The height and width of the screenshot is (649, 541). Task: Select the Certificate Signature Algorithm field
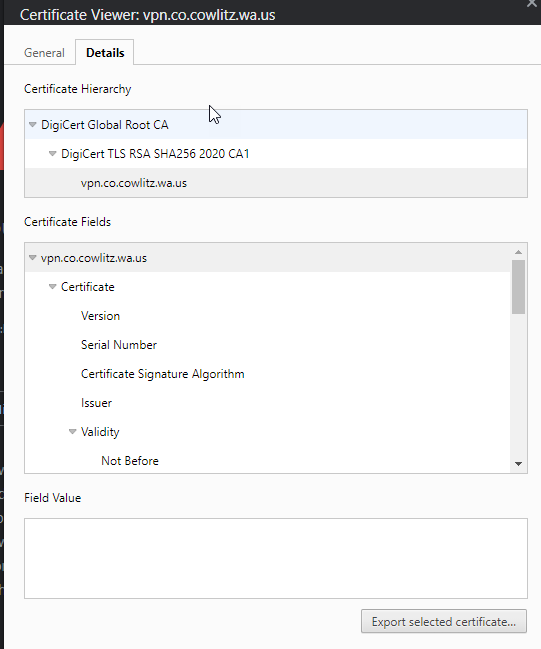(268, 374)
